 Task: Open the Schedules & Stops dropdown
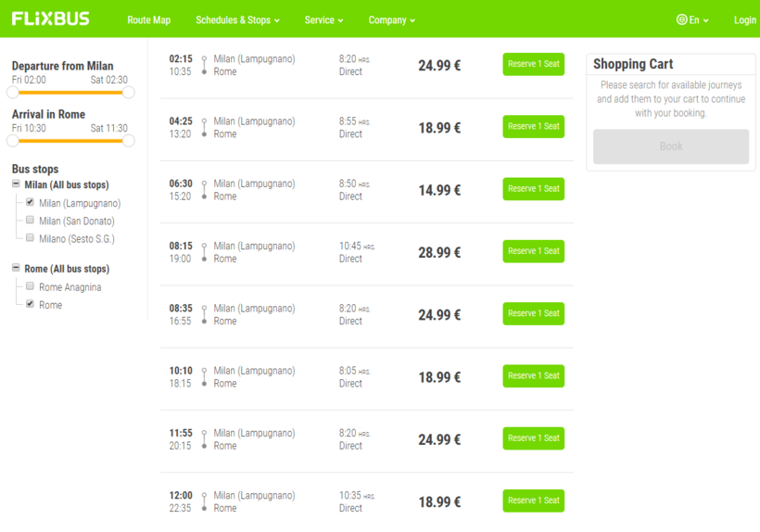pyautogui.click(x=237, y=19)
